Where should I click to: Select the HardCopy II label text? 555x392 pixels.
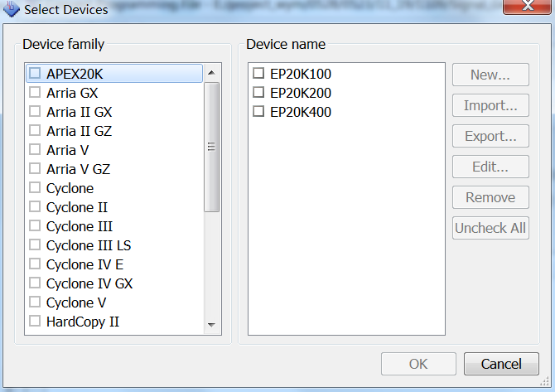[x=83, y=322]
